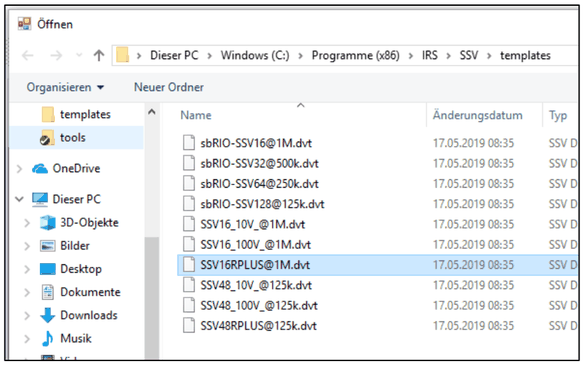
Task: Expand the Downloads tree node
Action: coord(27,316)
